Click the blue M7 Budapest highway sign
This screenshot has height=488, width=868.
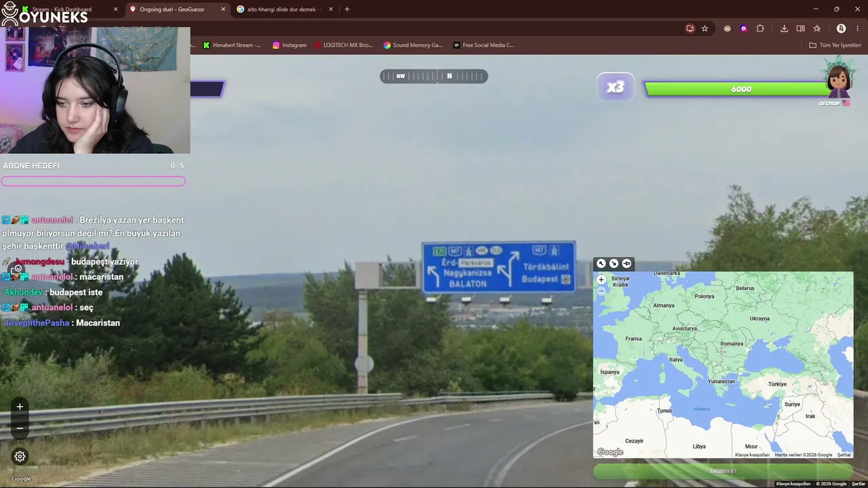[498, 267]
